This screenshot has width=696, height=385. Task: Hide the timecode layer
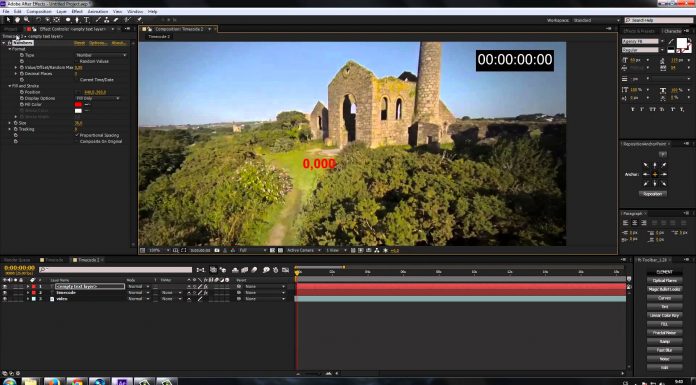click(x=4, y=293)
